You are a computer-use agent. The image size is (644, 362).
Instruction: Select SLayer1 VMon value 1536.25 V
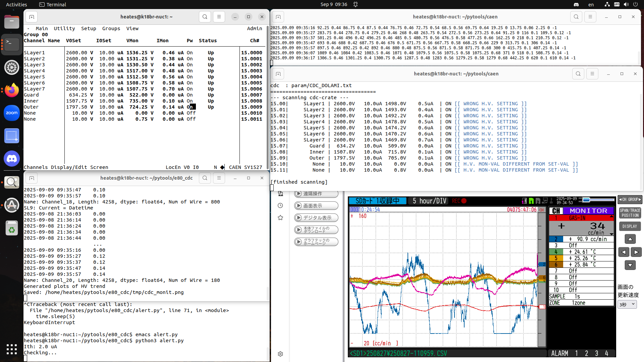point(140,53)
